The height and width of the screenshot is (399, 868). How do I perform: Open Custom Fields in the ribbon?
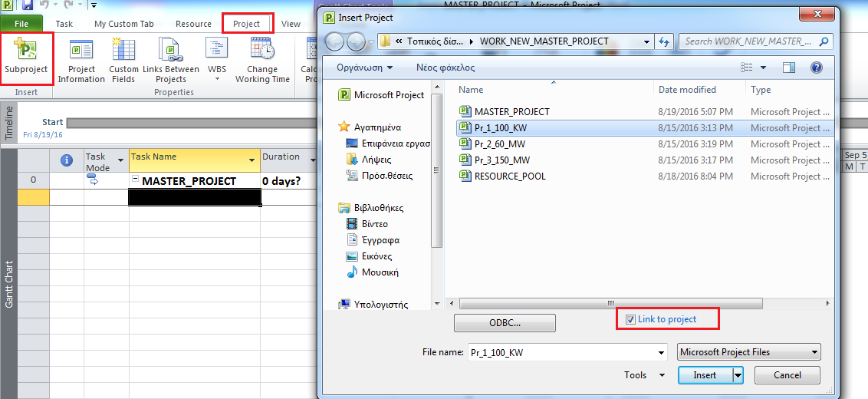[x=123, y=61]
